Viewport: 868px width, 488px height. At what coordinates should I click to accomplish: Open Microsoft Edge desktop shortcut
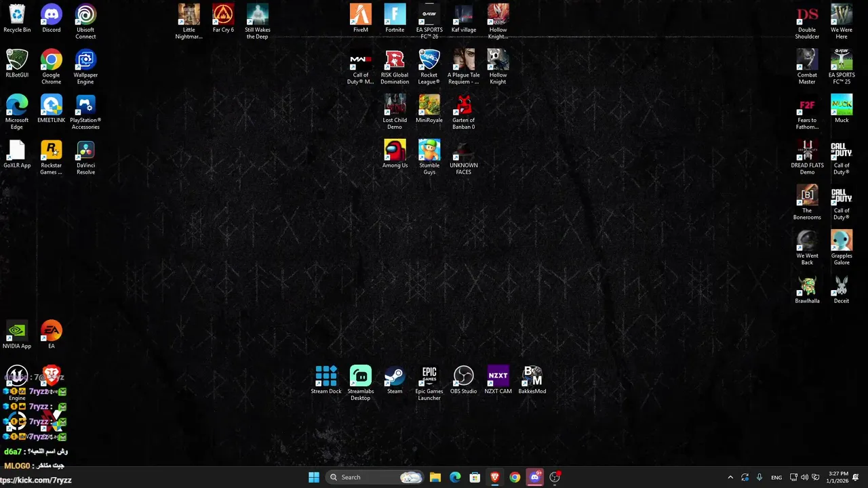(17, 112)
